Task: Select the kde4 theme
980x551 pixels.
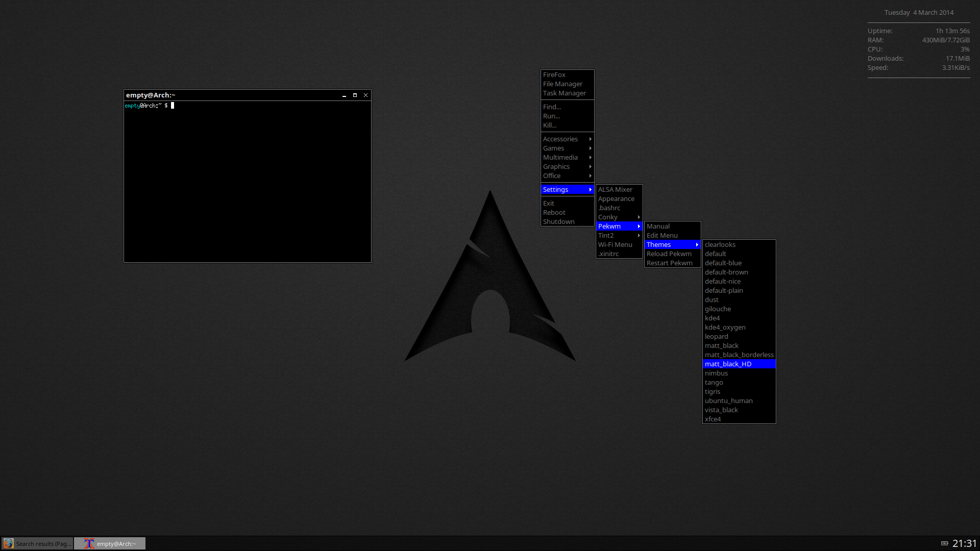Action: pos(739,318)
